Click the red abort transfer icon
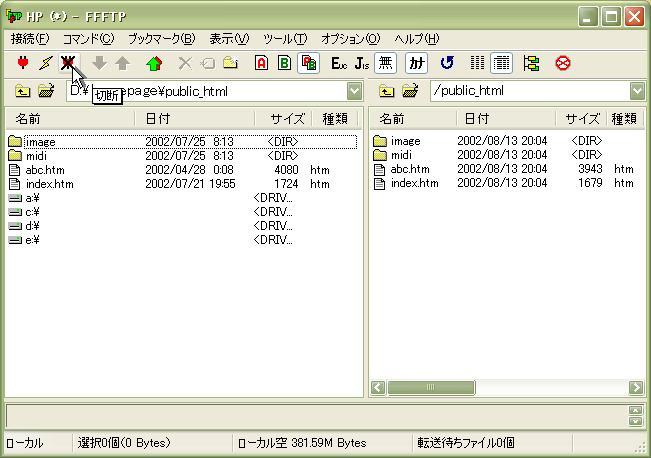 [563, 63]
